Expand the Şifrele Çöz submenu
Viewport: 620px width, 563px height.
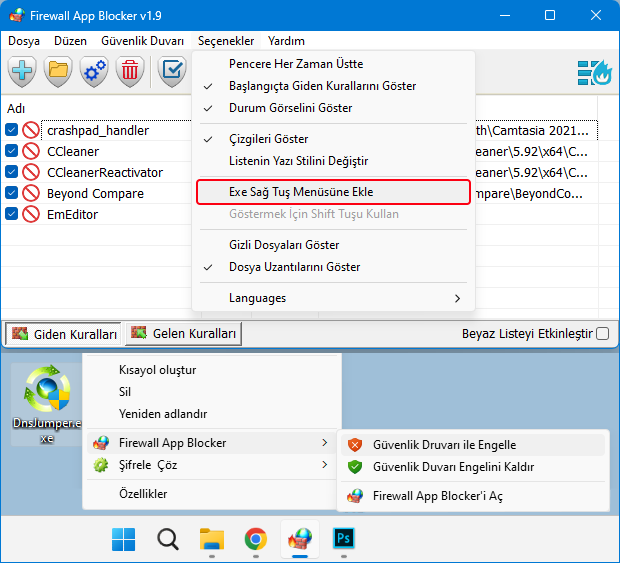point(212,465)
